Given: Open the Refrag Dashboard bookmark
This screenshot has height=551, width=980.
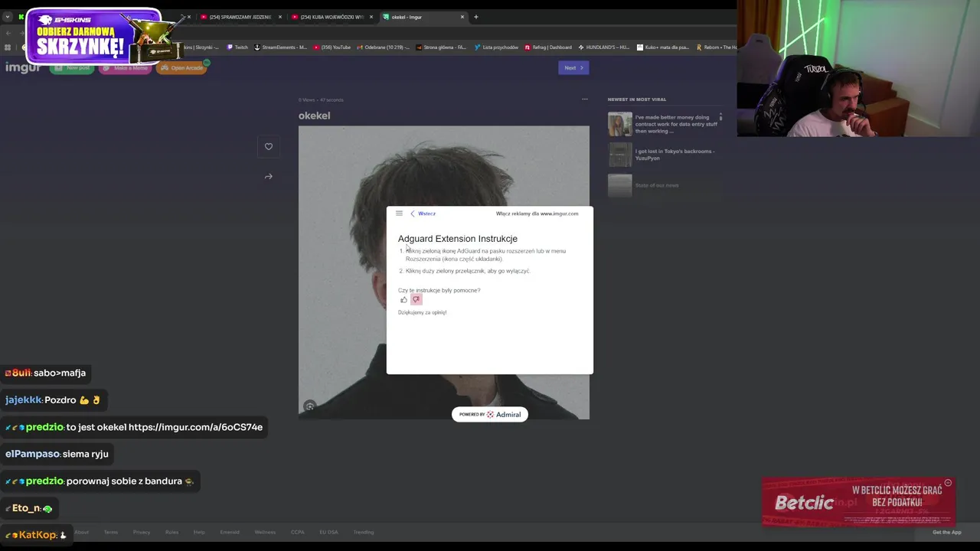Looking at the screenshot, I should (548, 47).
